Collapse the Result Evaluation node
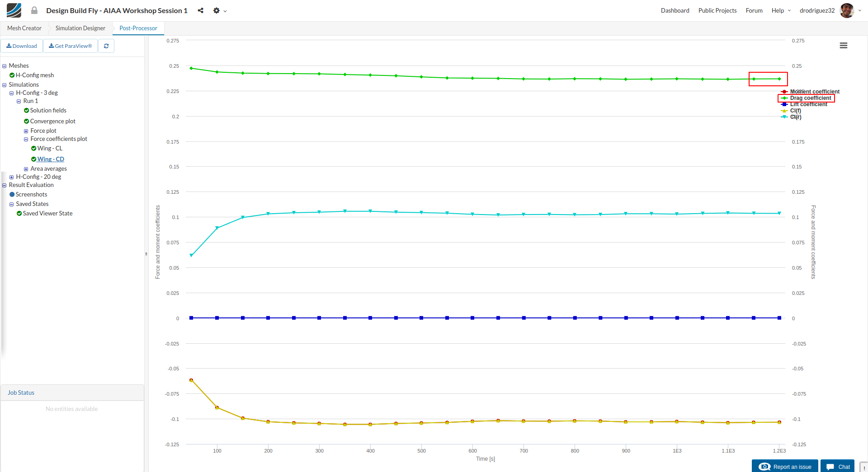868x472 pixels. [5, 185]
